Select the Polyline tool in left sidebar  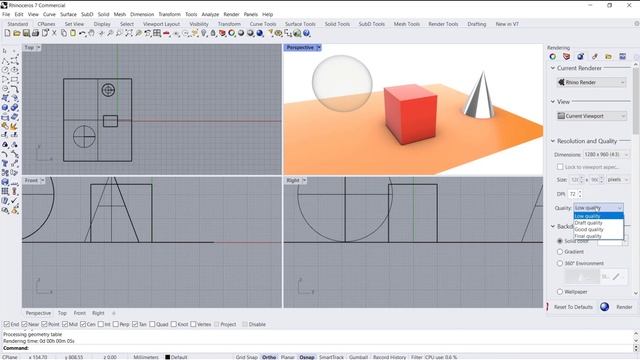coord(5,60)
